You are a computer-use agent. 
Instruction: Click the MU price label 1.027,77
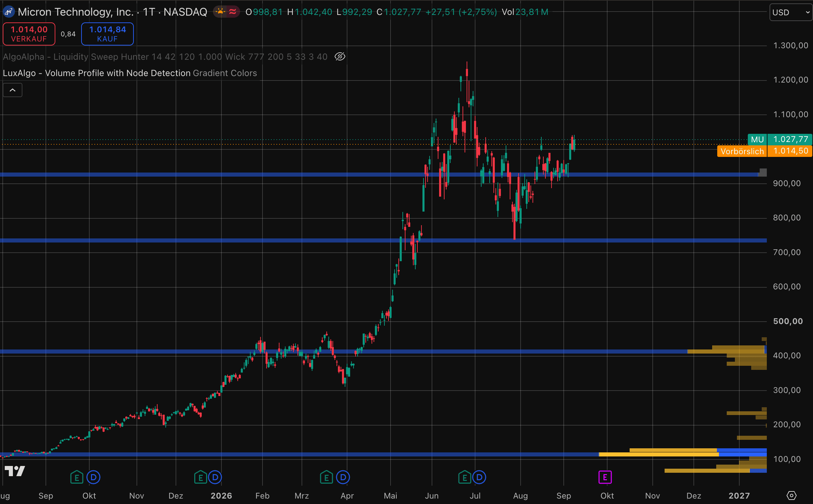780,139
